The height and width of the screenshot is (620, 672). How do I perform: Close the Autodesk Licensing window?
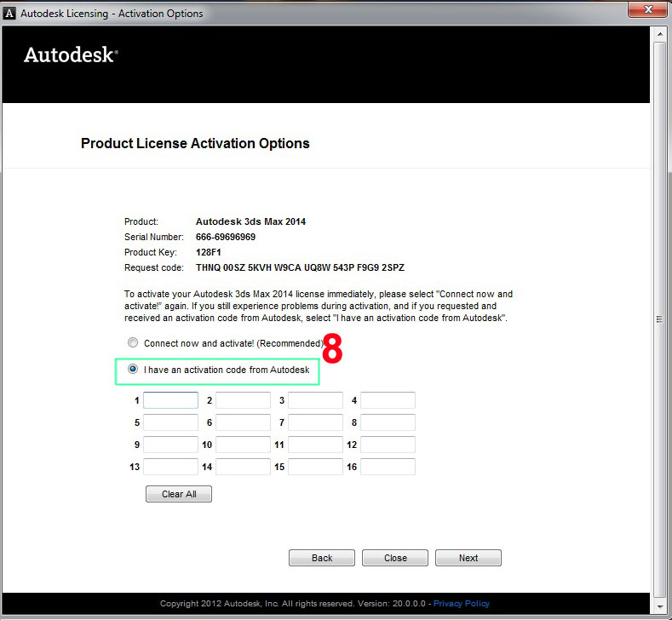(x=648, y=9)
